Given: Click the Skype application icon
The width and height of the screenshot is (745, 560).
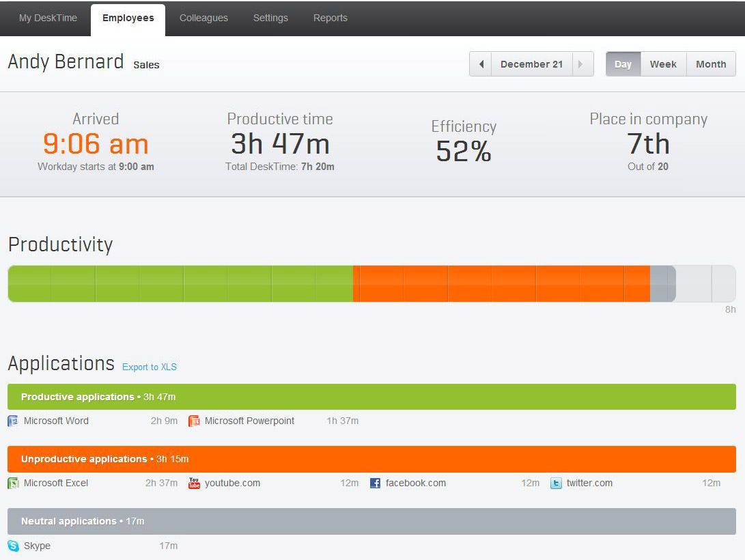Looking at the screenshot, I should pos(13,546).
